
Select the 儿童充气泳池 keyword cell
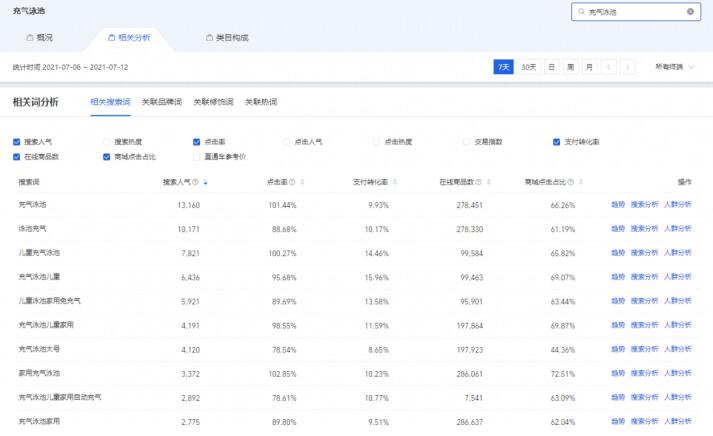(39, 253)
